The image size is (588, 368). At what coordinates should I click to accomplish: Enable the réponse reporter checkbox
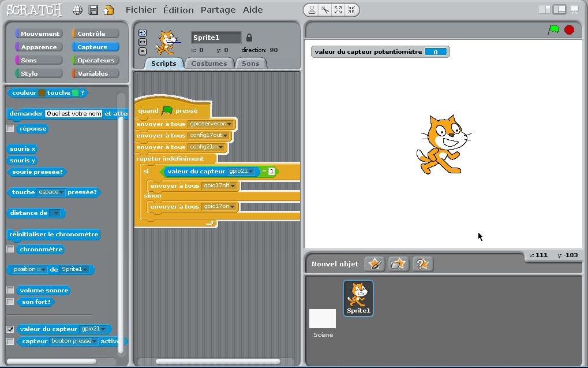coord(10,129)
